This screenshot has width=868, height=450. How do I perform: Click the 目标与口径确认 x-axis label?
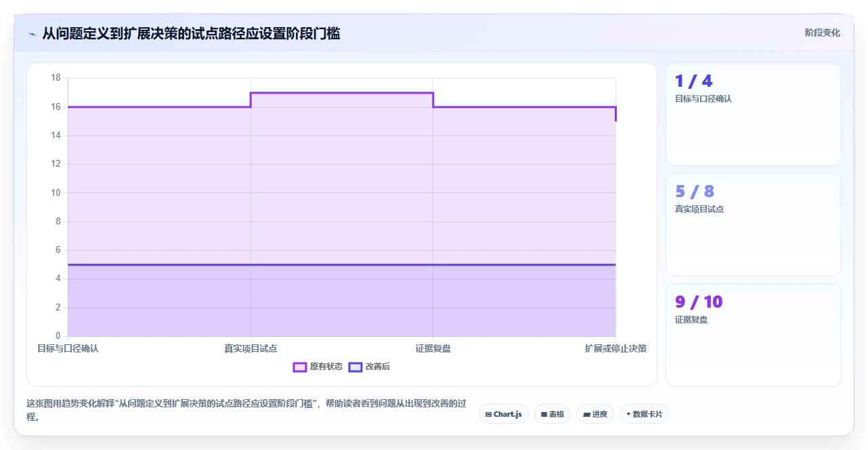(x=68, y=348)
